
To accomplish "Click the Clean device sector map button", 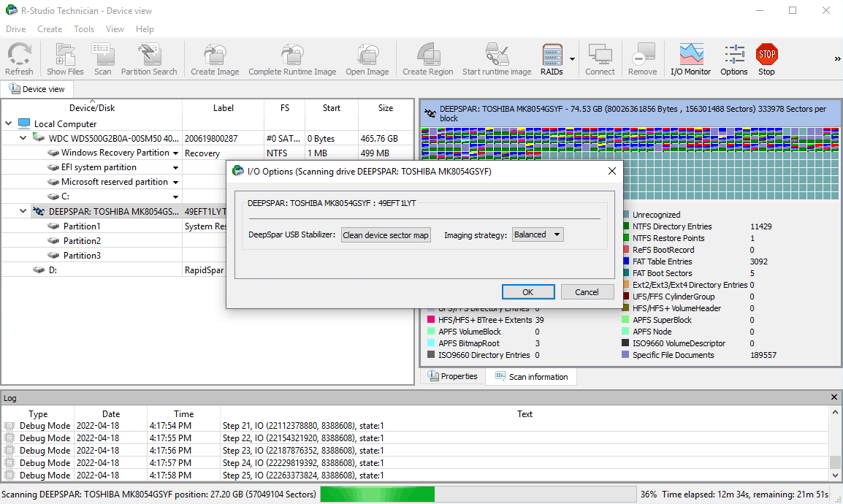I will pos(386,234).
